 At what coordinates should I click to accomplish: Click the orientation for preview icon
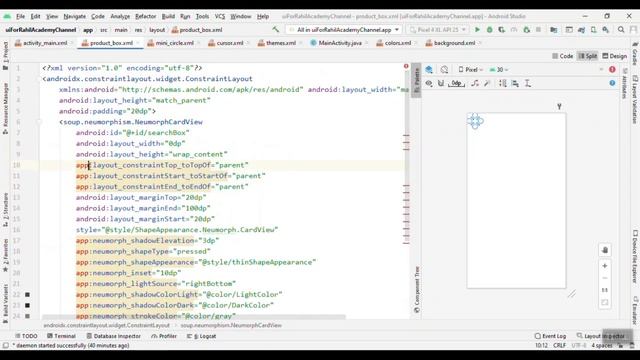444,70
